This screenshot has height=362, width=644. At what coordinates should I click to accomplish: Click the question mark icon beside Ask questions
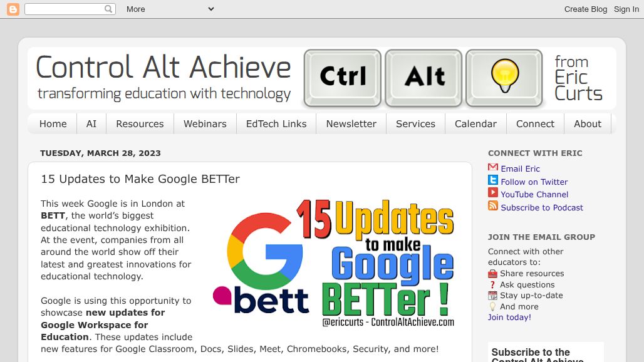[x=492, y=284]
